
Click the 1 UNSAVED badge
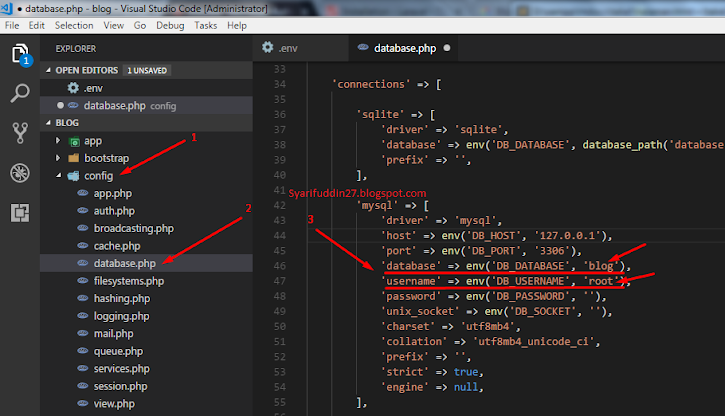pyautogui.click(x=147, y=70)
